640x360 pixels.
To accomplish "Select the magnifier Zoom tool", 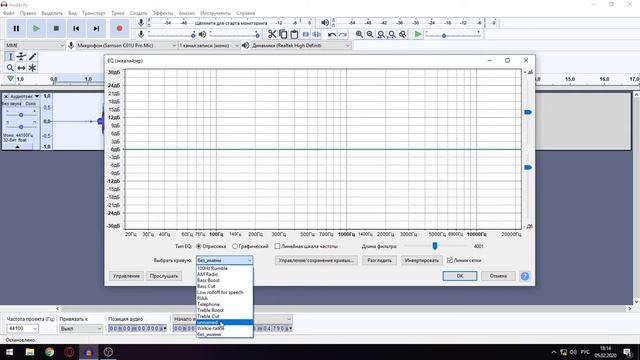I will point(10,68).
